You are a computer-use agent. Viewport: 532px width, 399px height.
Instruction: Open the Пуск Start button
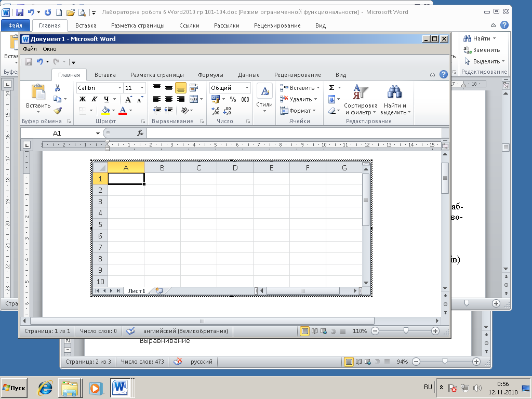tap(14, 388)
